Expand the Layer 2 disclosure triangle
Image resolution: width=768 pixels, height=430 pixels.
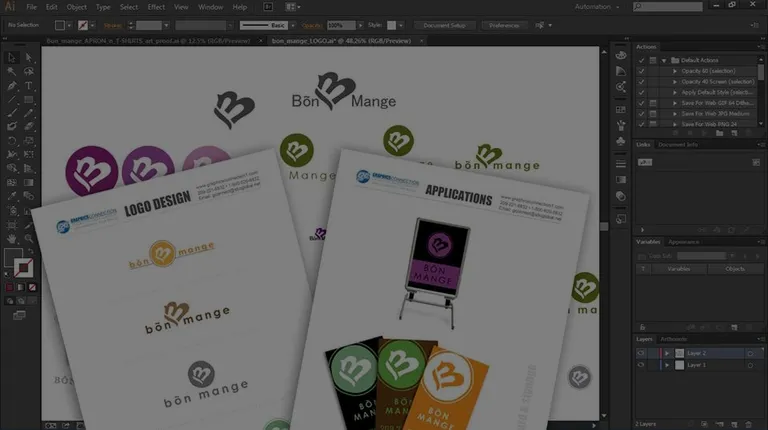[x=667, y=353]
